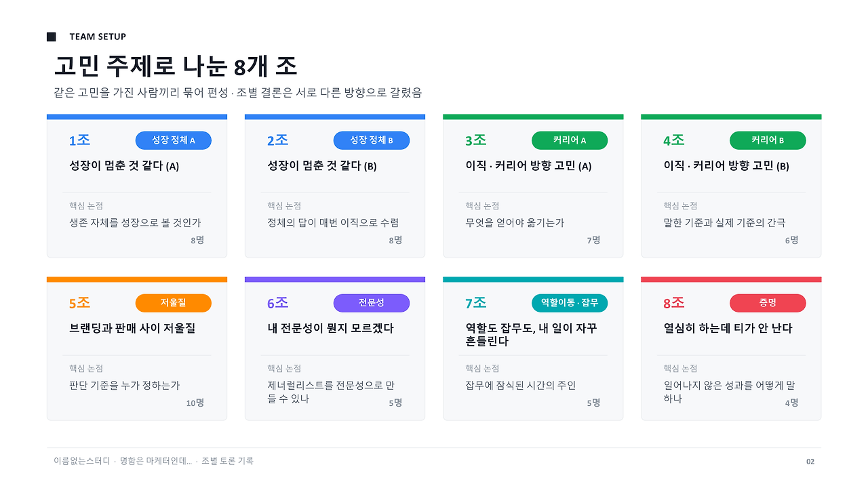
Task: Open the 1조 card number label
Action: 79,140
